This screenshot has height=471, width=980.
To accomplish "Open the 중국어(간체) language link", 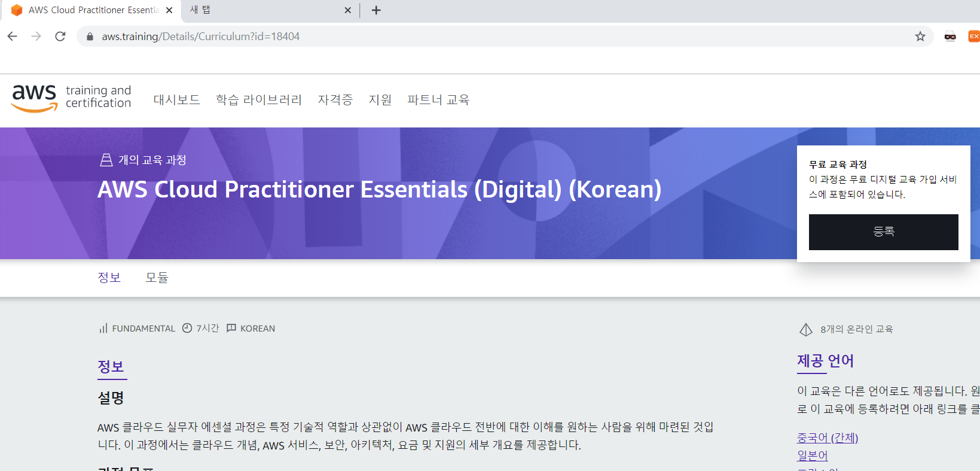I will [828, 438].
